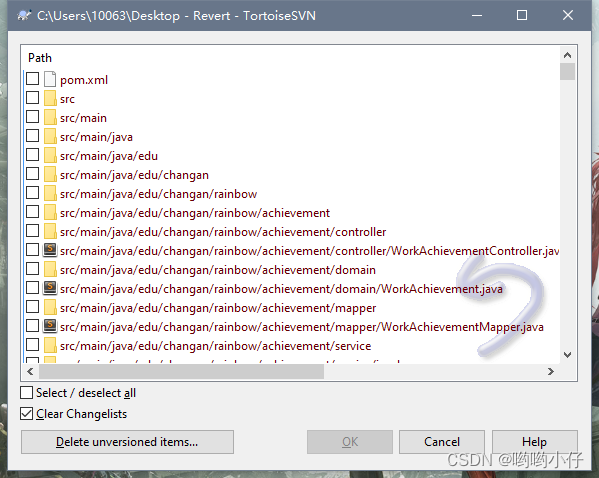Screen dimensions: 599x478
Task: Click the horizontal scrollbar left arrow
Action: (x=31, y=371)
